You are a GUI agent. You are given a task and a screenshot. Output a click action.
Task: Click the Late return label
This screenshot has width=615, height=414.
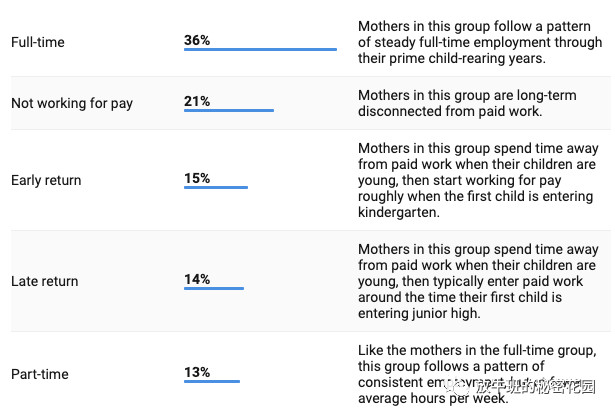tap(44, 281)
